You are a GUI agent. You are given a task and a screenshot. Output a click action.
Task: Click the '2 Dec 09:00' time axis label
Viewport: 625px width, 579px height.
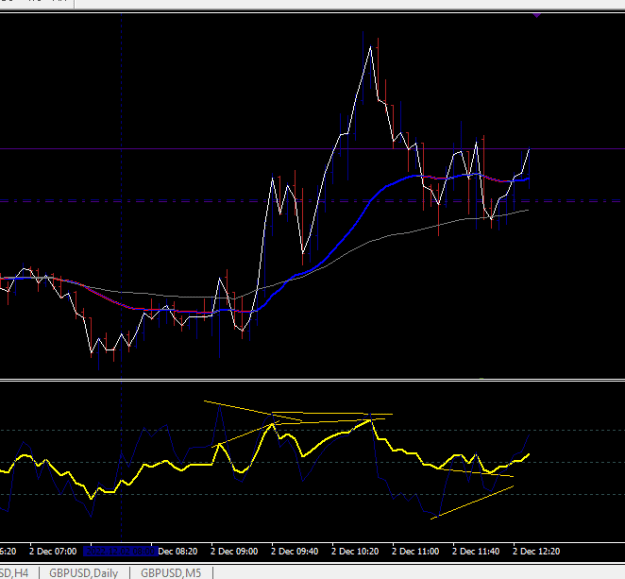coord(234,552)
